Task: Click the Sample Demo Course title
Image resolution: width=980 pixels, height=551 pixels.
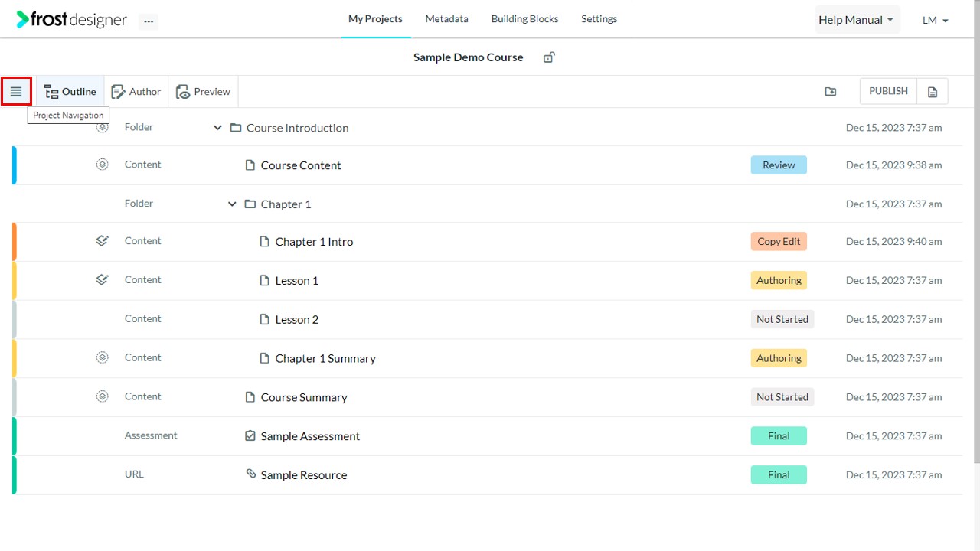Action: coord(469,57)
